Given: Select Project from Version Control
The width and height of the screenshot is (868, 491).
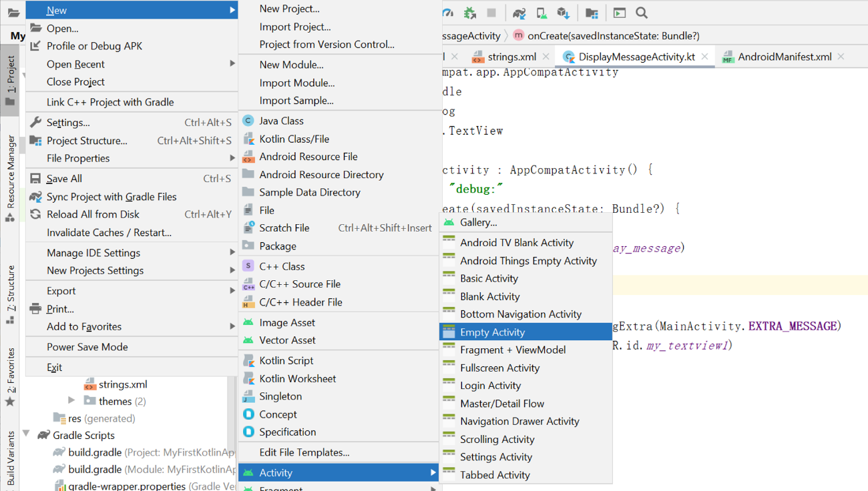Looking at the screenshot, I should point(339,44).
